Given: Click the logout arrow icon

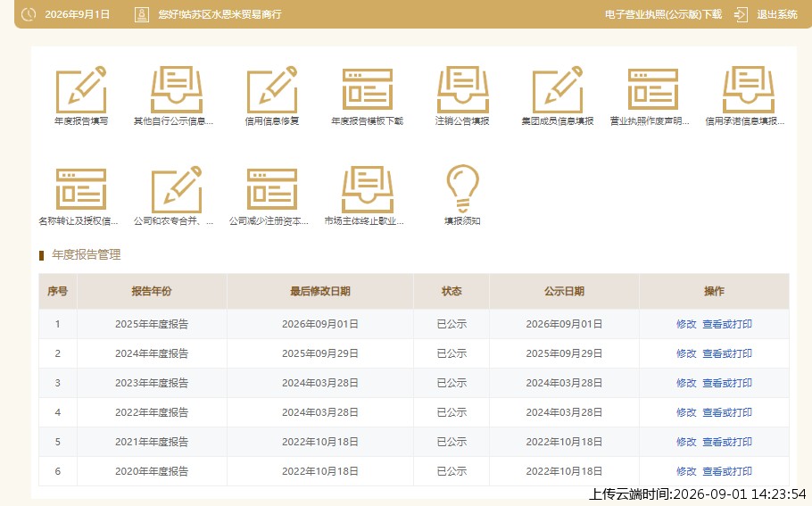Looking at the screenshot, I should point(741,14).
